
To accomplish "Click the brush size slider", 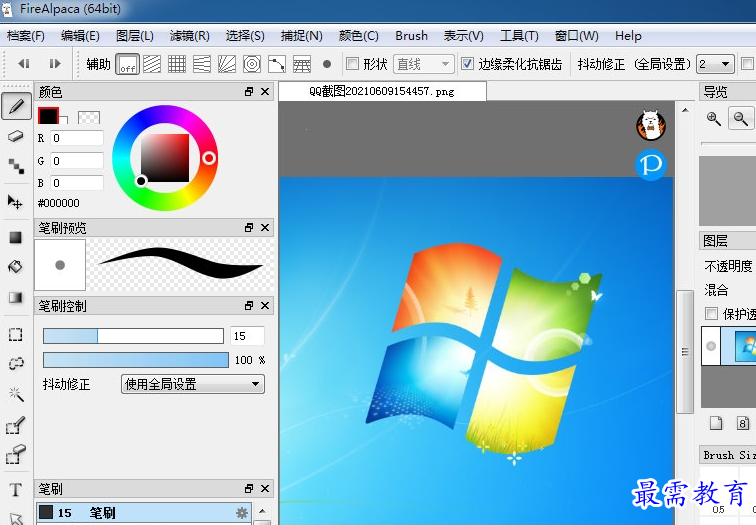I will point(134,336).
